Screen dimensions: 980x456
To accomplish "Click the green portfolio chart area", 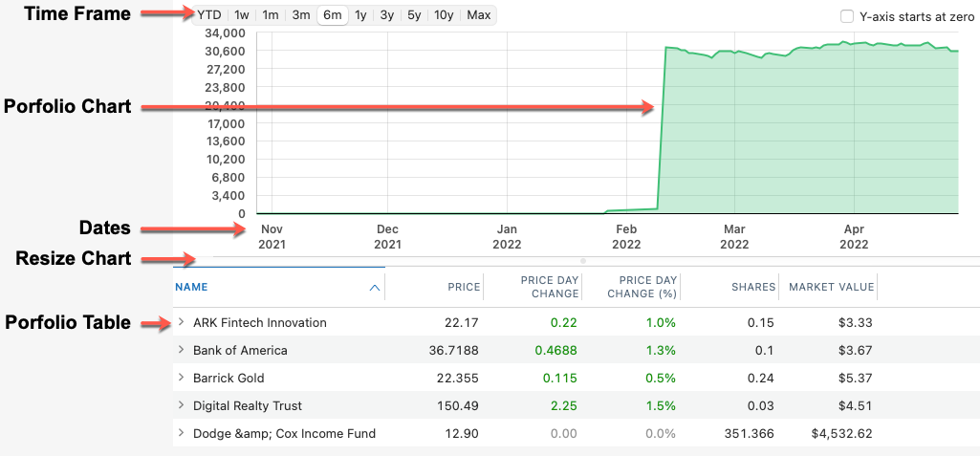I will coord(813,134).
